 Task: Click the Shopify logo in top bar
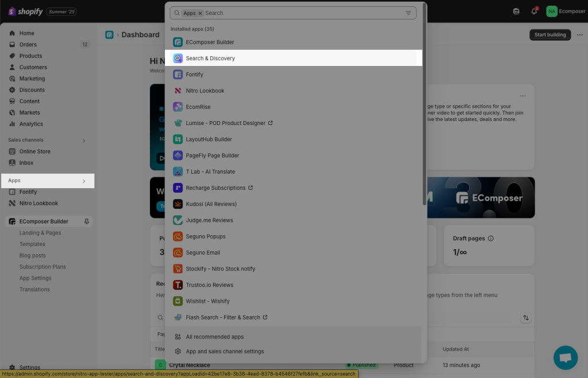pyautogui.click(x=25, y=11)
